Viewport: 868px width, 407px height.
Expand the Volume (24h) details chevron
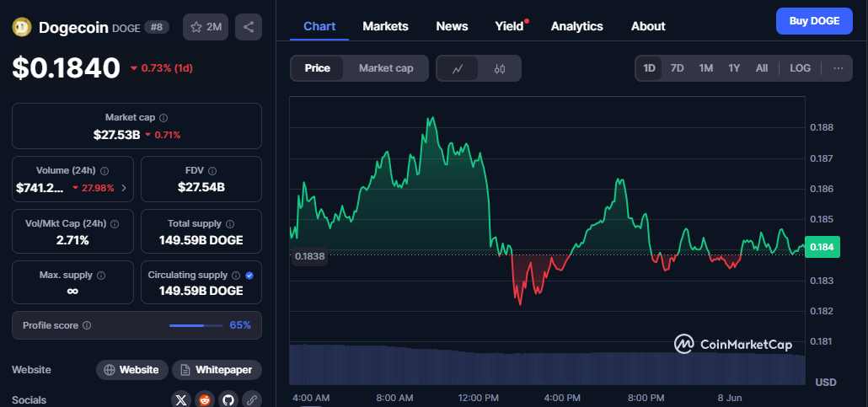[x=124, y=188]
